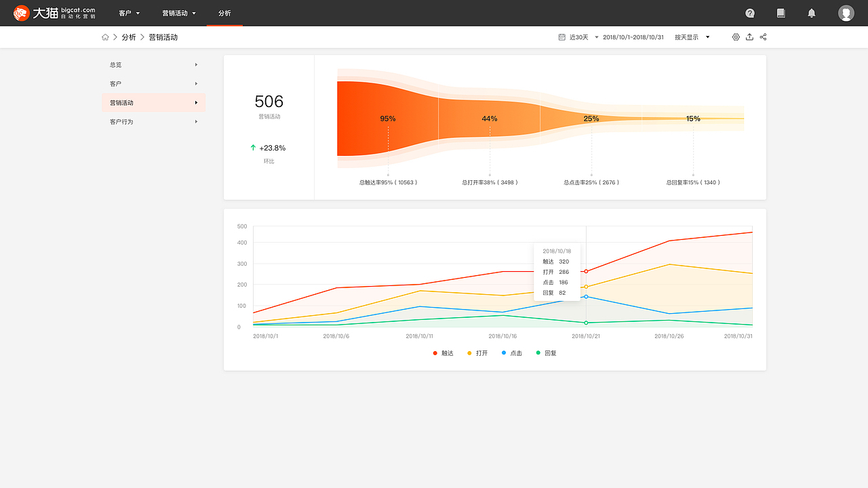The height and width of the screenshot is (488, 868).
Task: Click the 总触达率95% (10563) label
Action: [x=388, y=182]
